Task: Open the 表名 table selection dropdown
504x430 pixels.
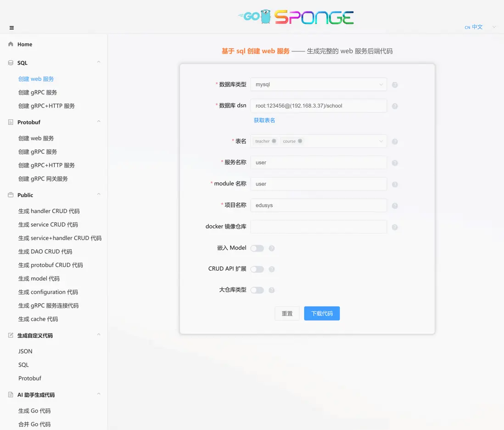Action: coord(381,141)
